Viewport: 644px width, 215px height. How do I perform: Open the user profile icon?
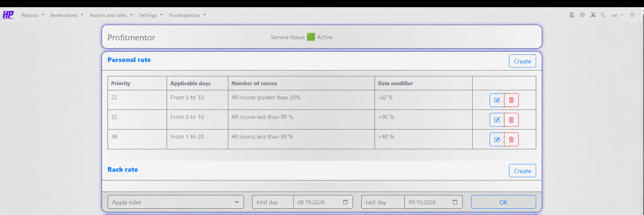(593, 15)
